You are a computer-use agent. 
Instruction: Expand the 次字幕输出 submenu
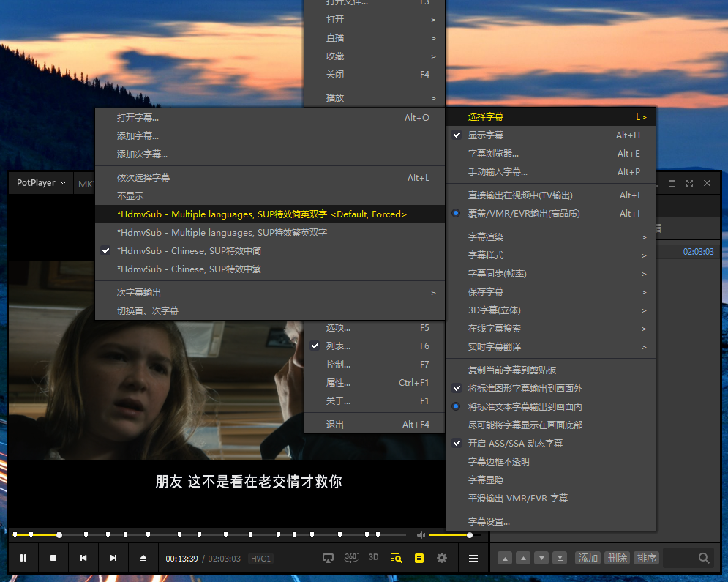click(x=139, y=293)
